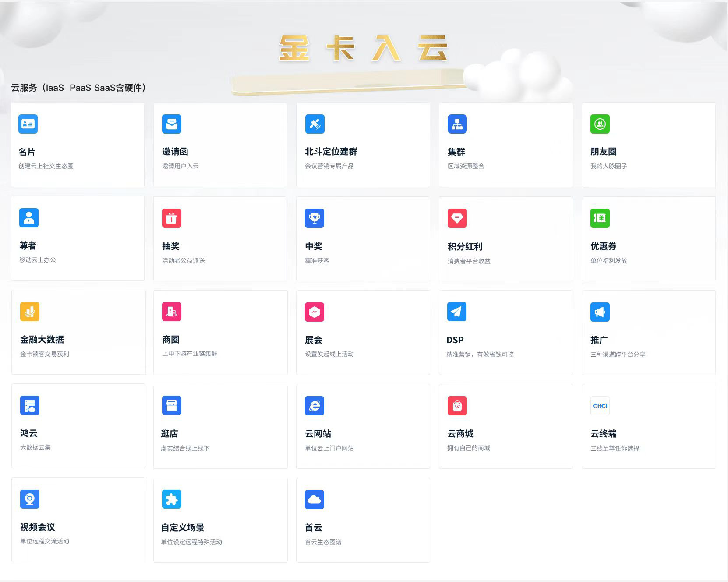This screenshot has height=582, width=728.
Task: Select the 优惠券 card title
Action: [x=603, y=246]
